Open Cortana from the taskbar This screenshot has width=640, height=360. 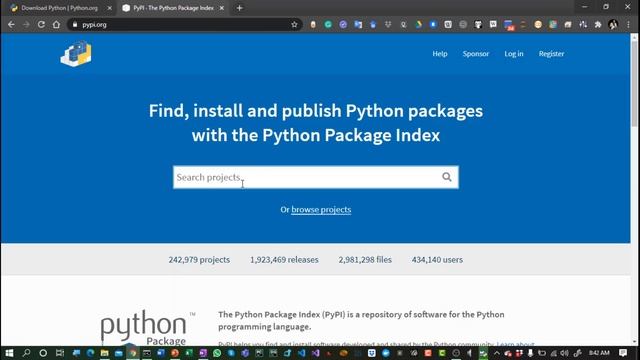coord(43,353)
